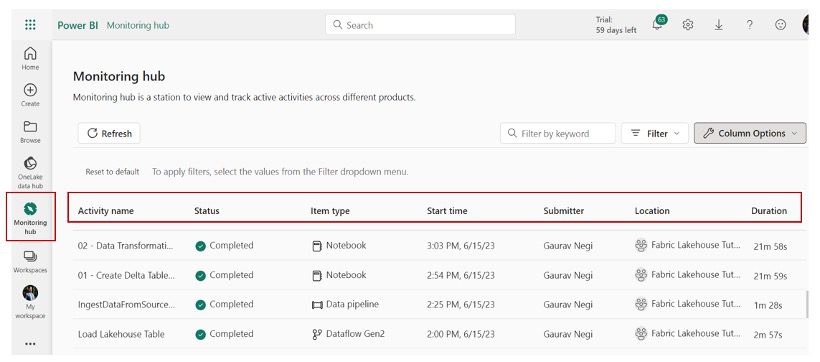Viewport: 820px width, 362px height.
Task: Click duration 2m 57s
Action: pyautogui.click(x=768, y=335)
